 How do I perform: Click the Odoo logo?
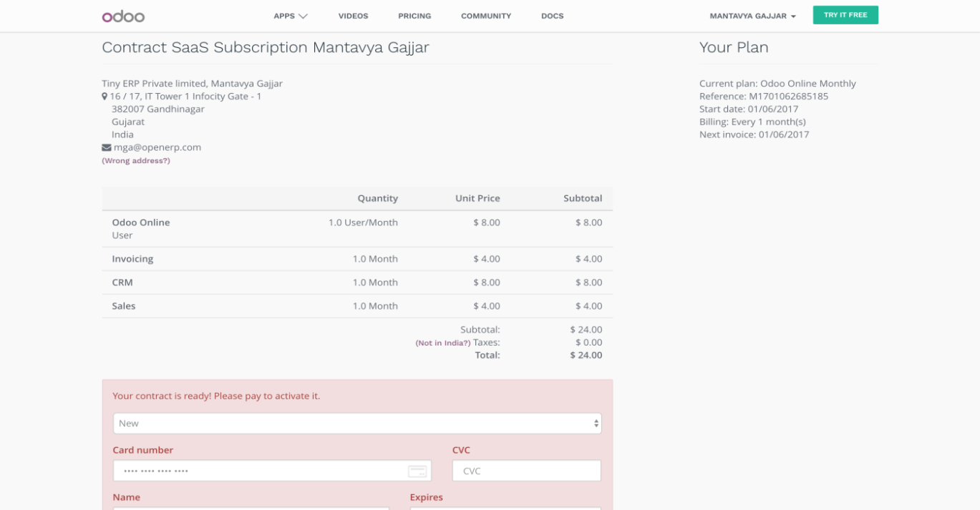[x=123, y=16]
